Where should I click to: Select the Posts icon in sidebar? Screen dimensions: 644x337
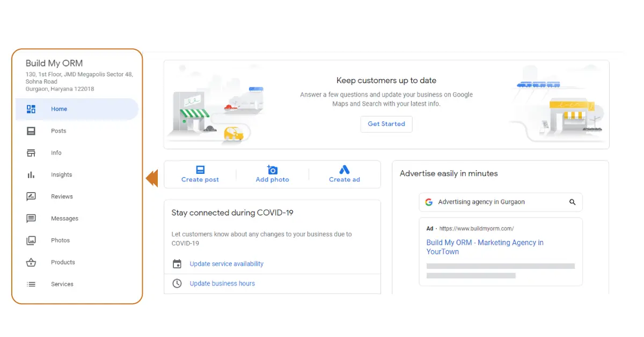31,131
